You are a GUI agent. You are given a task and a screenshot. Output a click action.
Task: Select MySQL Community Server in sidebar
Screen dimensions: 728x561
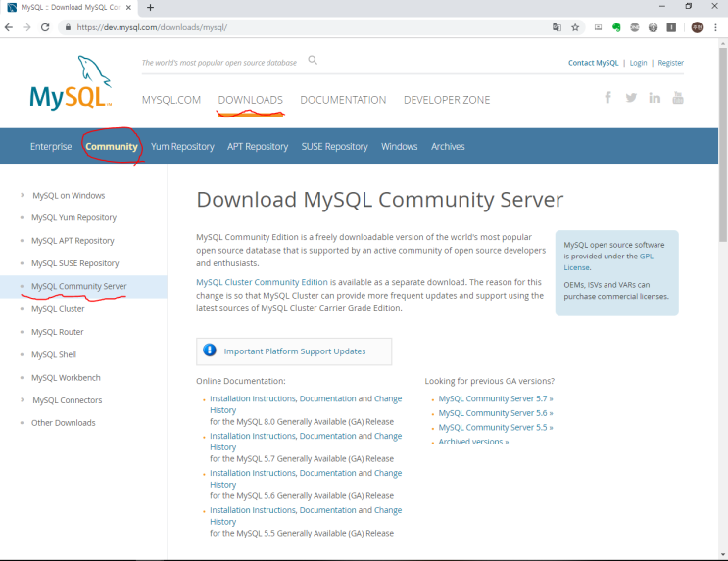click(x=79, y=286)
